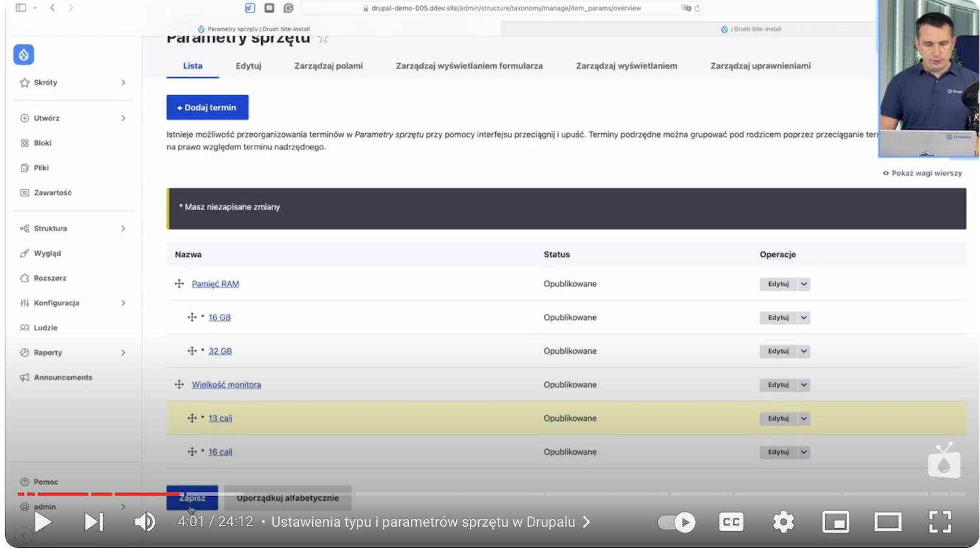Open the Zarządzaj uprawnieniami tab
Viewport: 980px width, 549px height.
760,66
